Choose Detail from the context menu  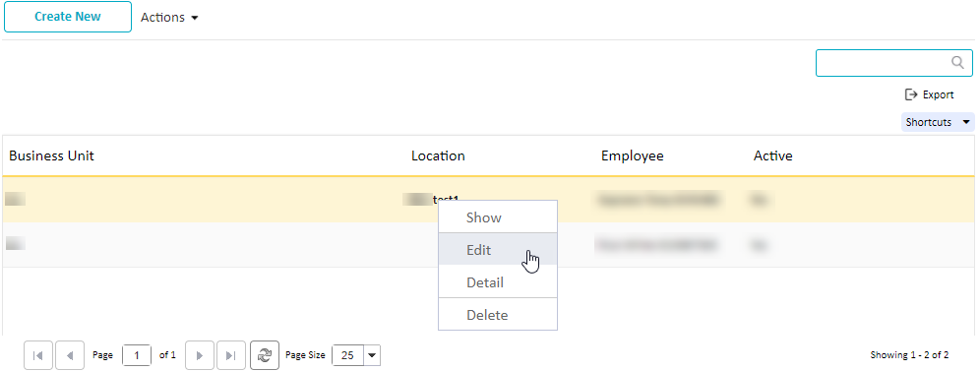pos(498,282)
